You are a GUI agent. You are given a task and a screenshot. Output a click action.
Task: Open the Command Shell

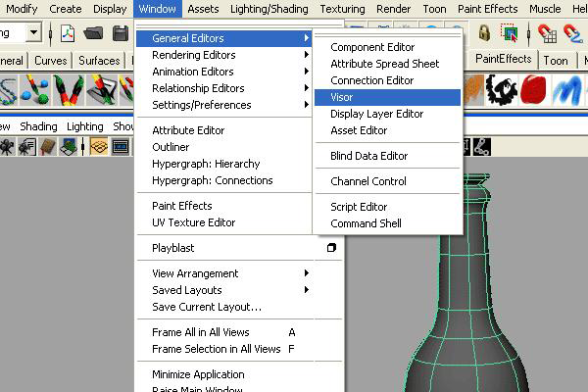click(387, 223)
